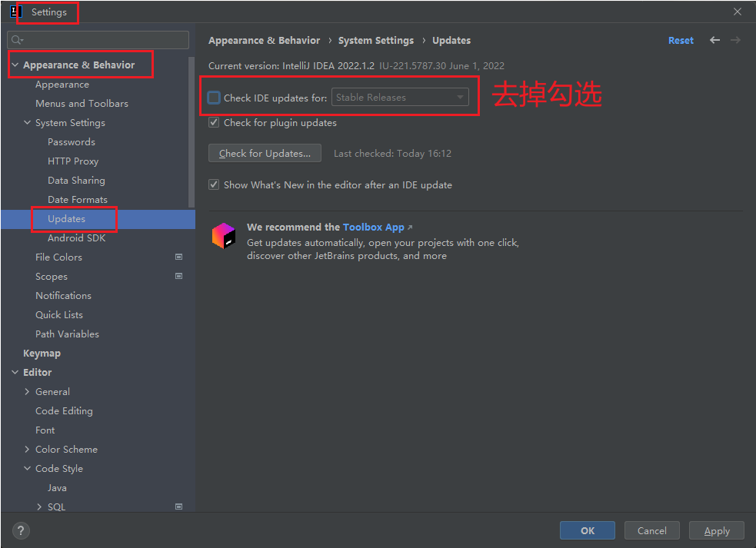
Task: Open Data Sharing settings
Action: 76,181
